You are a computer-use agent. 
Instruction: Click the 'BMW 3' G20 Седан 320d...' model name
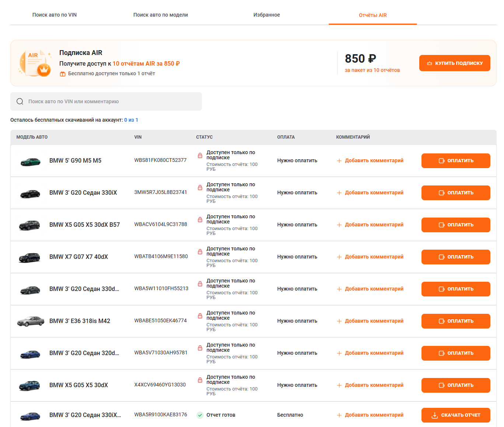pyautogui.click(x=84, y=353)
